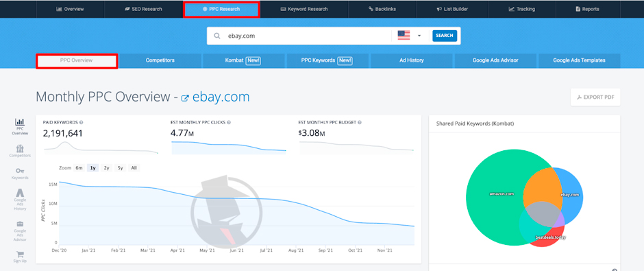Set chart zoom to 6m
644x271 pixels.
point(79,168)
